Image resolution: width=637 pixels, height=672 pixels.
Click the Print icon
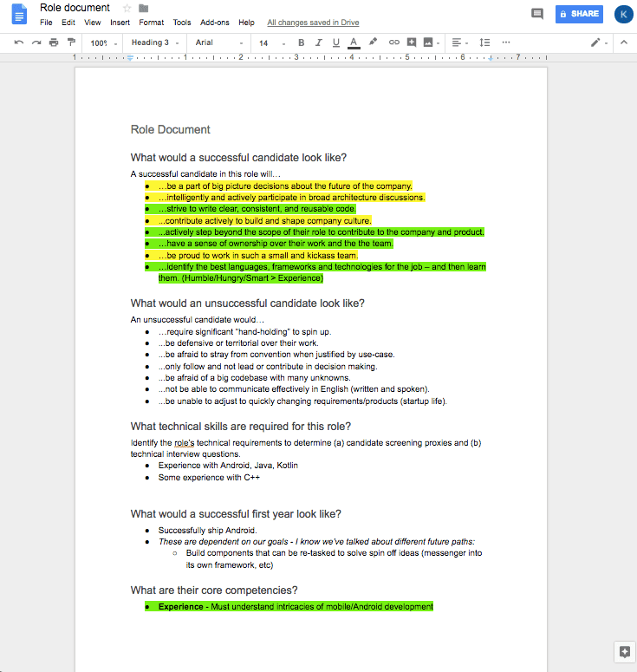[x=54, y=42]
